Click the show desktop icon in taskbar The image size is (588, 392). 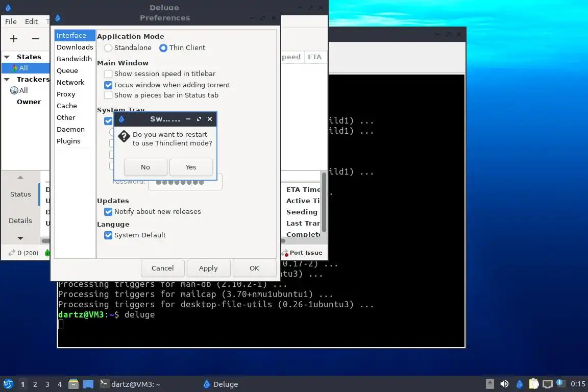(x=88, y=384)
